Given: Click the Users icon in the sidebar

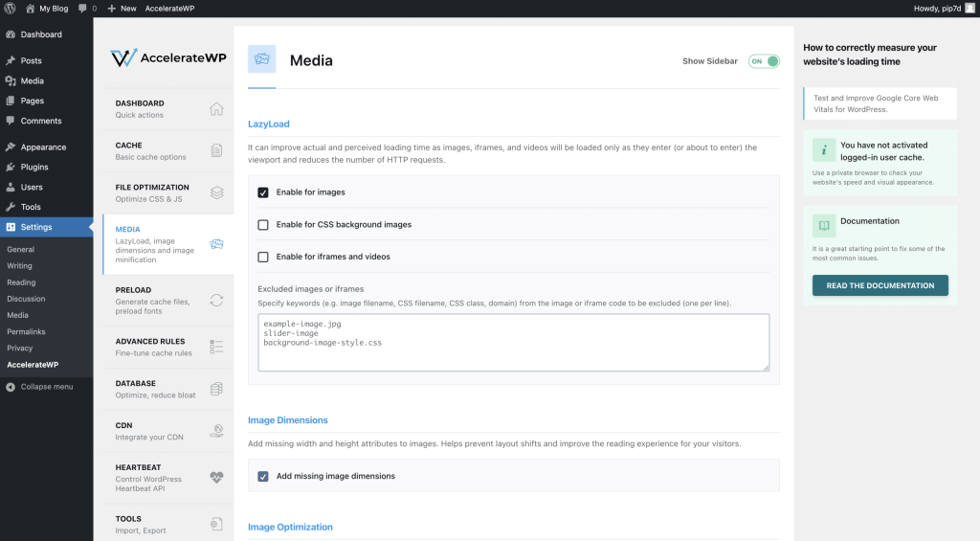Looking at the screenshot, I should coord(11,187).
